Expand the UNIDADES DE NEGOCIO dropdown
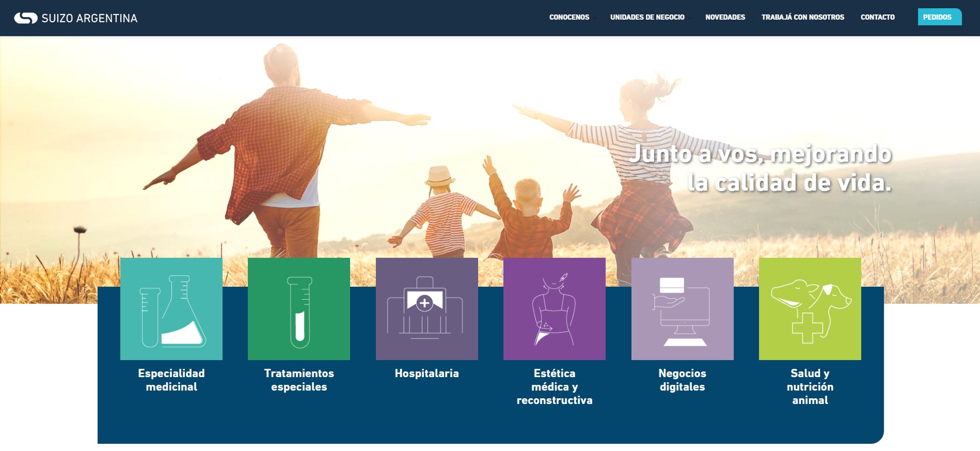The width and height of the screenshot is (980, 451). pyautogui.click(x=647, y=17)
